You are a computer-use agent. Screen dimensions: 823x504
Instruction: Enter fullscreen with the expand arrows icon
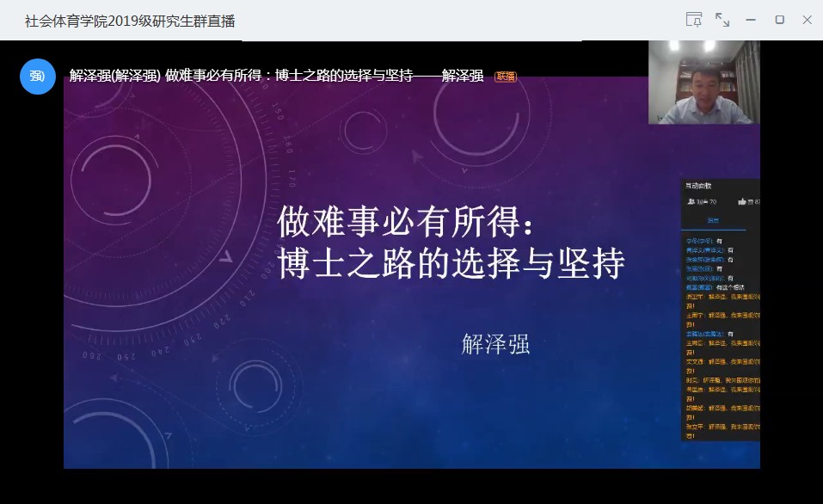coord(722,20)
